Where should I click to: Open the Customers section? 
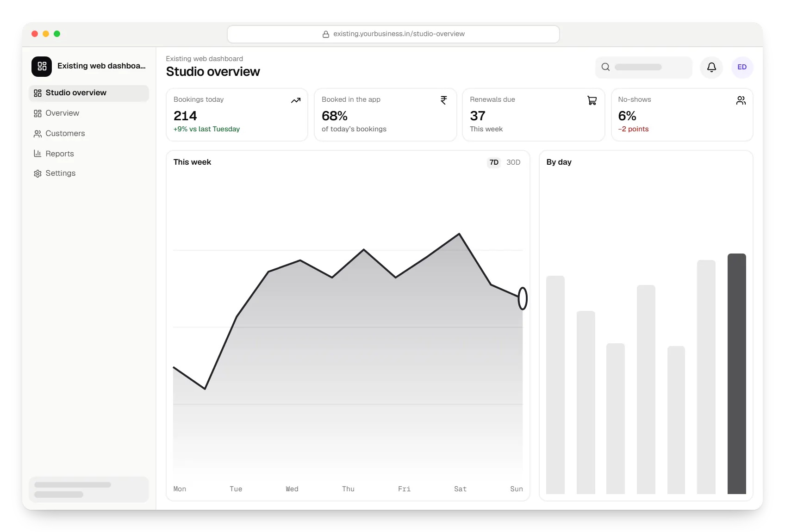tap(89, 134)
